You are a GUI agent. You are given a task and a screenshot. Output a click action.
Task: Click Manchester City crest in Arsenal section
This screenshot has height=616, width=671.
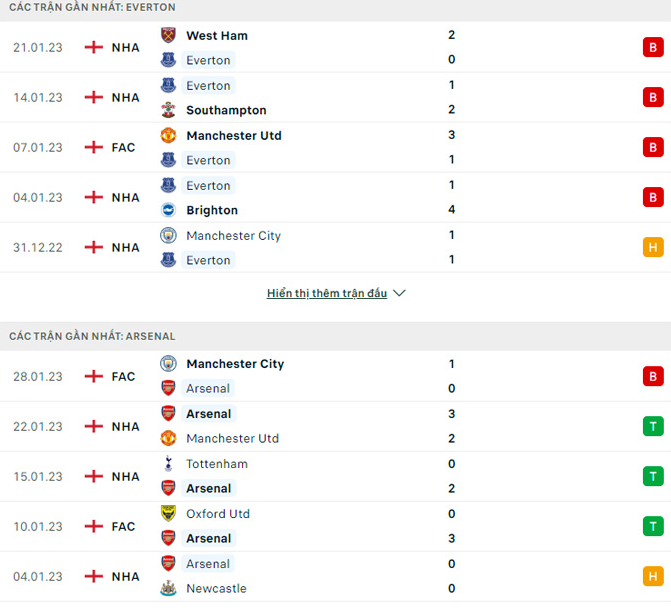tap(168, 363)
